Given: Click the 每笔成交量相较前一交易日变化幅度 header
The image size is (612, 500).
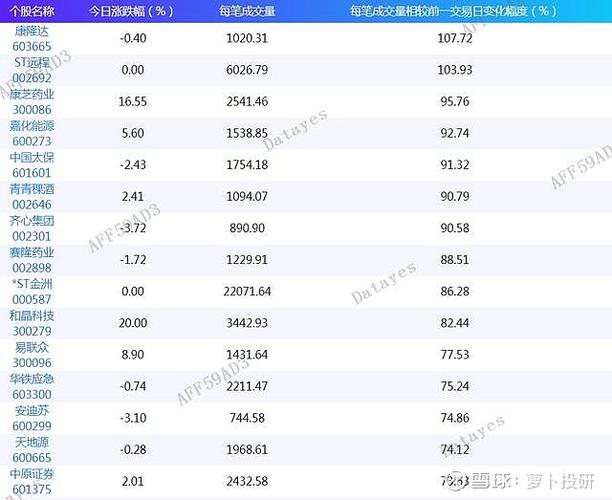Looking at the screenshot, I should [454, 11].
